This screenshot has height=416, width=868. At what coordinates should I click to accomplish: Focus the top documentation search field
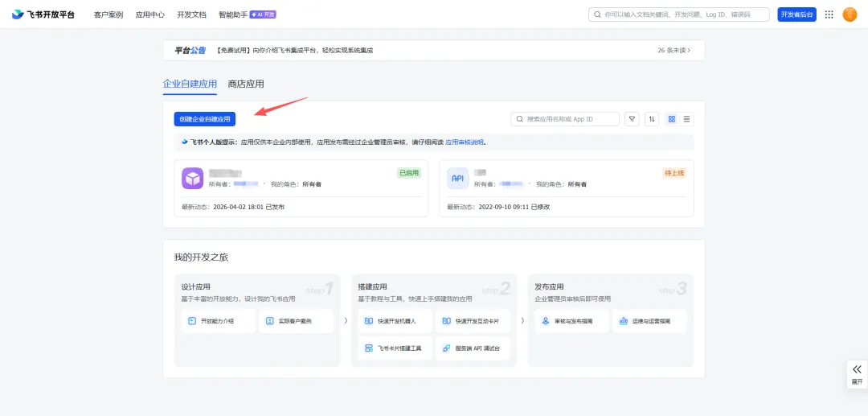(x=678, y=14)
